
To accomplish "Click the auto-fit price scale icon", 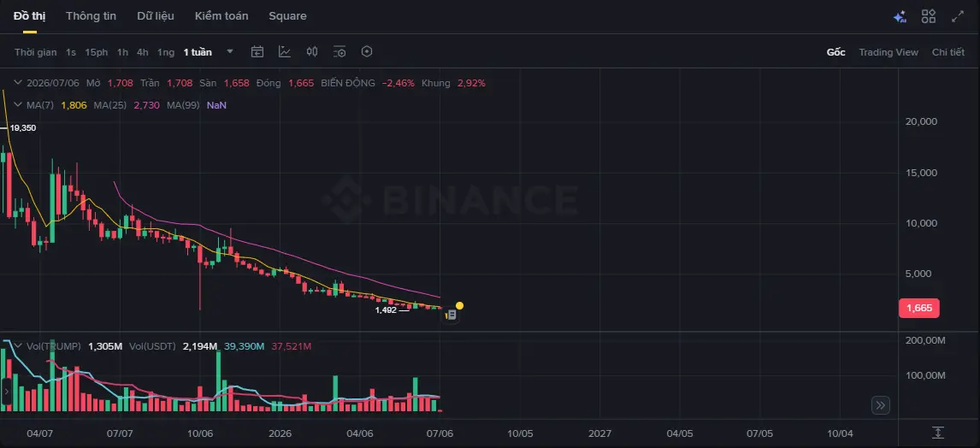I will coord(937,433).
